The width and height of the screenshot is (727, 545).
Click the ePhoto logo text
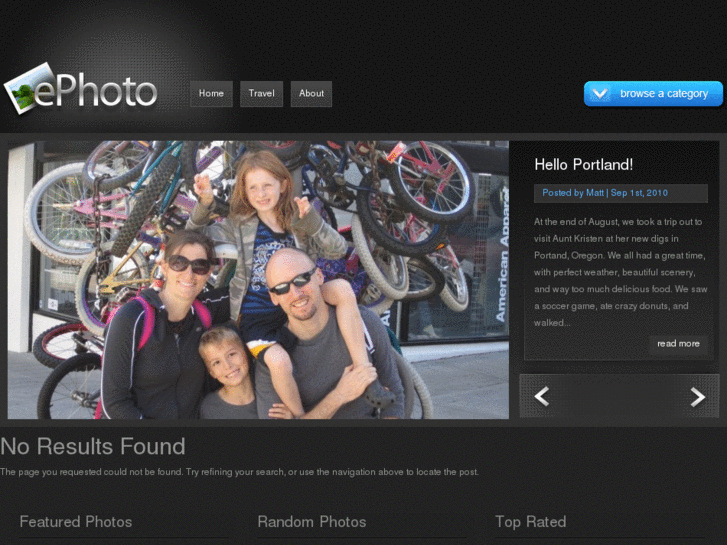pos(97,92)
